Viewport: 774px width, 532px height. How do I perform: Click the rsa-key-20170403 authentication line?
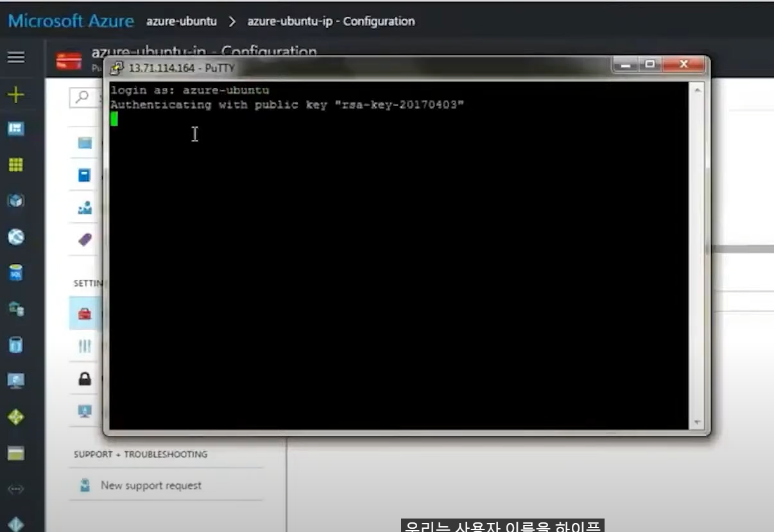click(287, 105)
